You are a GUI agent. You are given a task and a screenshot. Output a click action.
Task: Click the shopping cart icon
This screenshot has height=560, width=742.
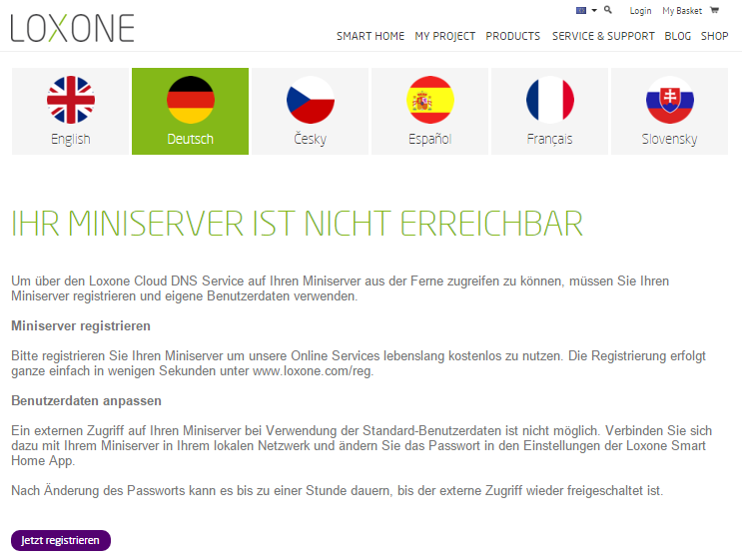pos(715,10)
